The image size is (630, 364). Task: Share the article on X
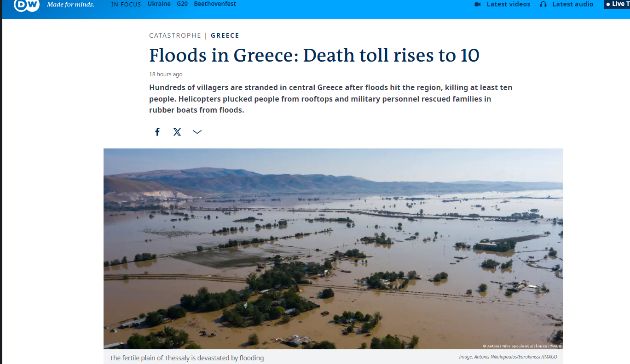(177, 132)
